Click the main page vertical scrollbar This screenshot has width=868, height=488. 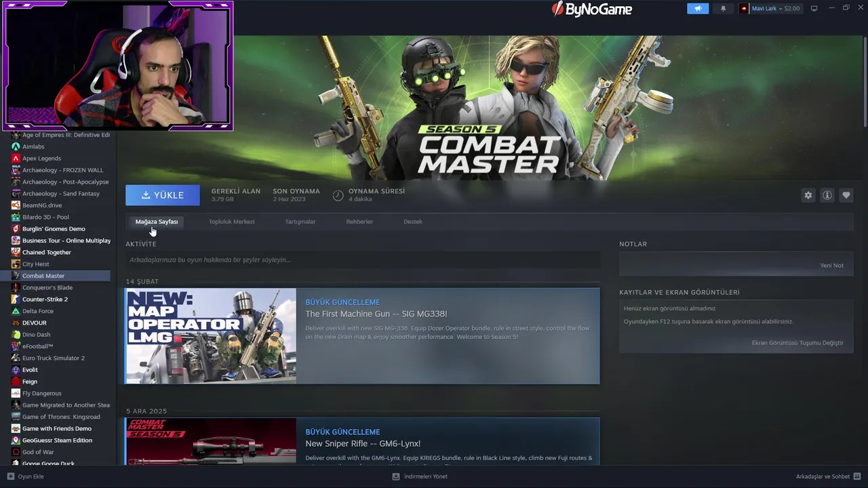[865, 81]
